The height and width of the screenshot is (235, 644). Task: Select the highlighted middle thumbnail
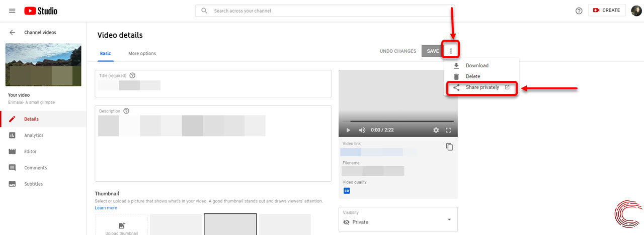[230, 224]
